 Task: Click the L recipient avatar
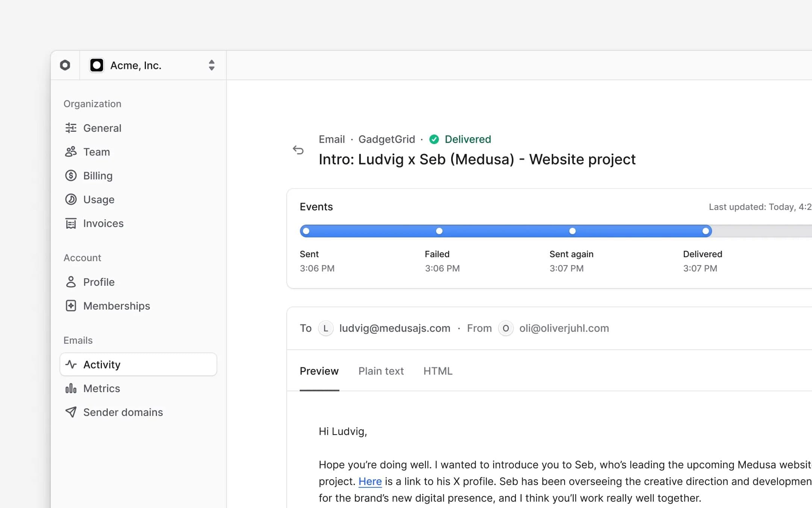[326, 328]
